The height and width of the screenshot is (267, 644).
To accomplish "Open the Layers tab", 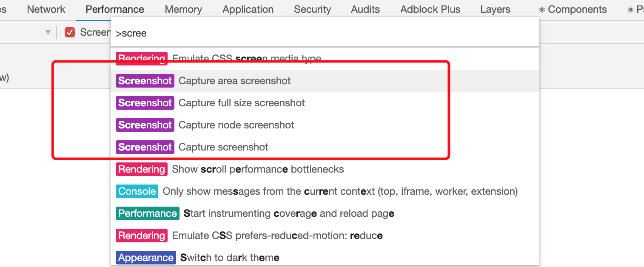I will 495,9.
